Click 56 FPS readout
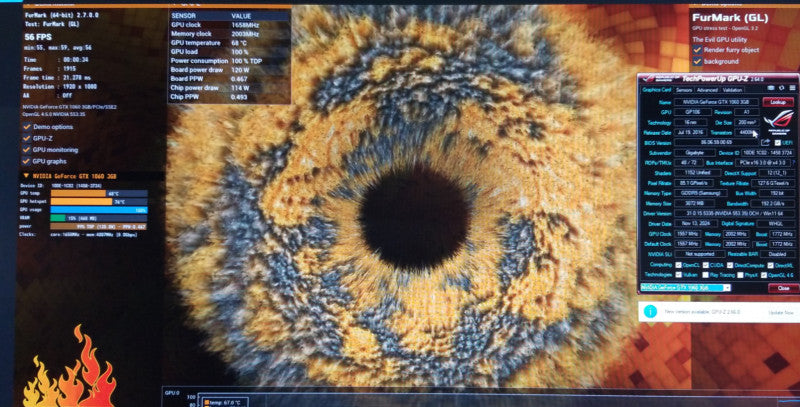 coord(38,37)
